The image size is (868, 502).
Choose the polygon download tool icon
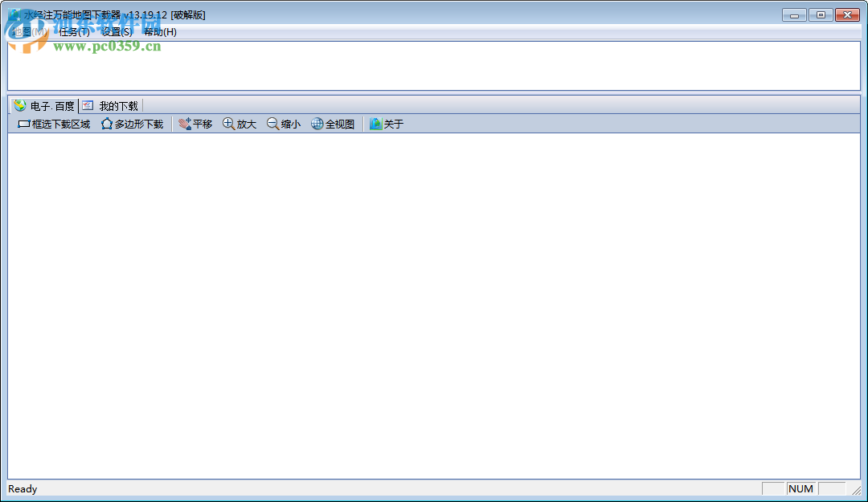(107, 124)
